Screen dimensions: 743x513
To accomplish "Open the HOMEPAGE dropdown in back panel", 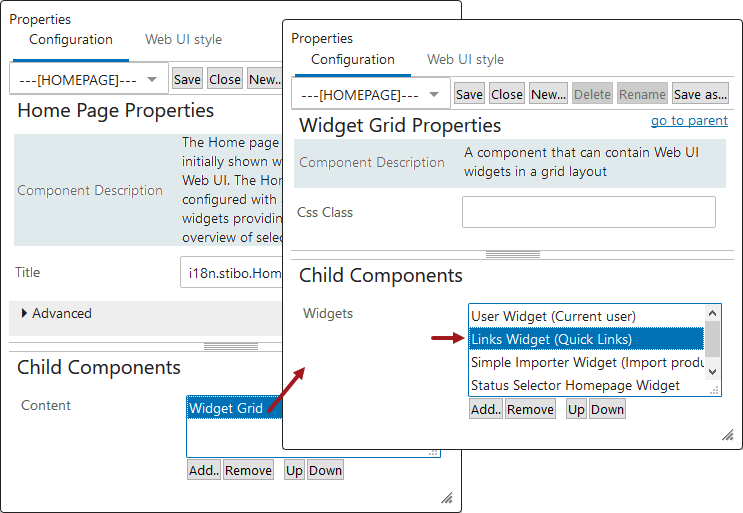I will (89, 79).
